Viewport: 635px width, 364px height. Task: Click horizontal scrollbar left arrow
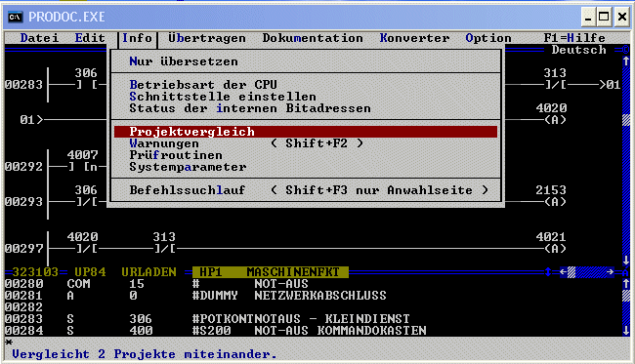point(563,272)
